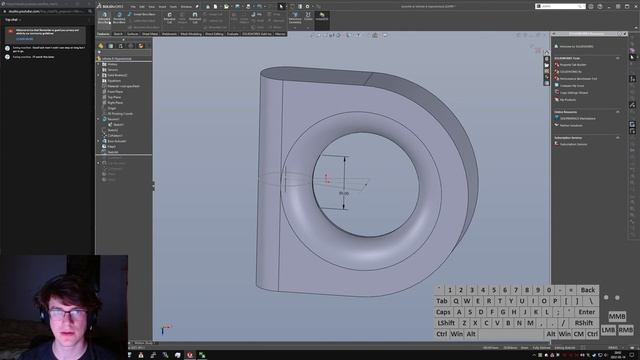The width and height of the screenshot is (640, 360).
Task: Open Copy Settings Wizard
Action: [x=574, y=93]
